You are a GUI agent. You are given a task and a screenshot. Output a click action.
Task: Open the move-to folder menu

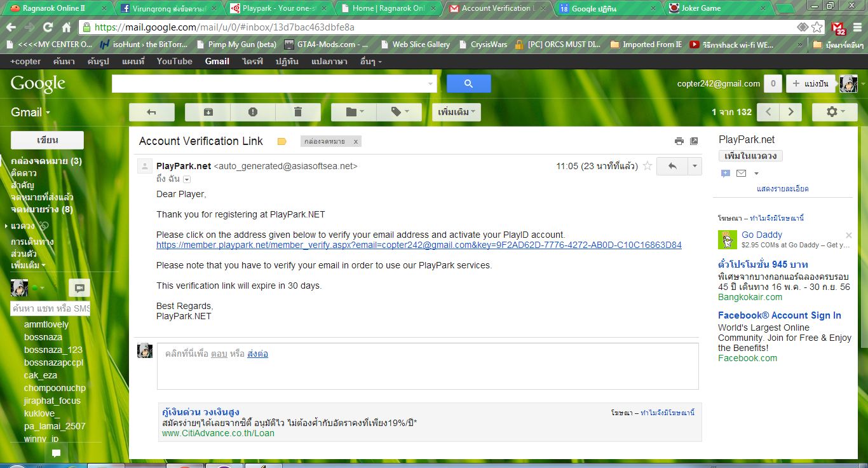coord(354,112)
